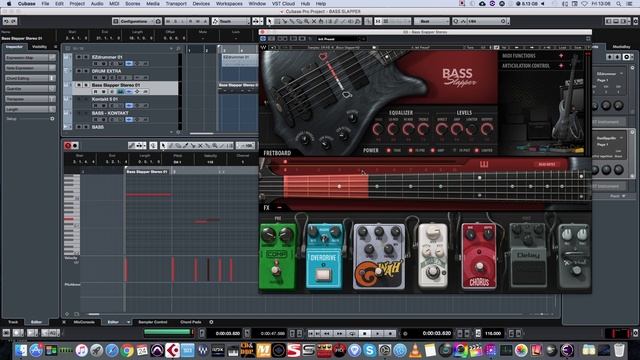The height and width of the screenshot is (360, 640).
Task: Open the Project menu
Action: click(77, 4)
